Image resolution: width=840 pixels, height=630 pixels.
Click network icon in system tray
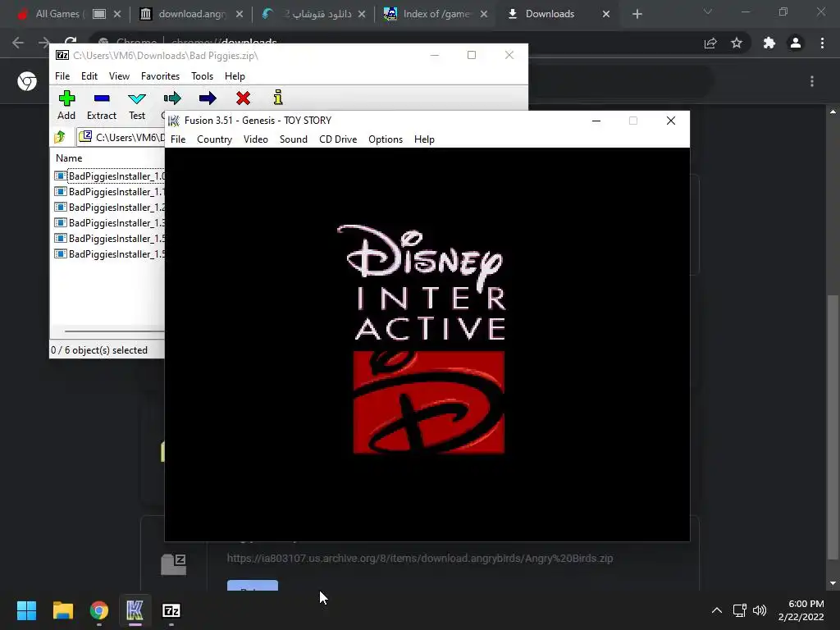(x=740, y=610)
